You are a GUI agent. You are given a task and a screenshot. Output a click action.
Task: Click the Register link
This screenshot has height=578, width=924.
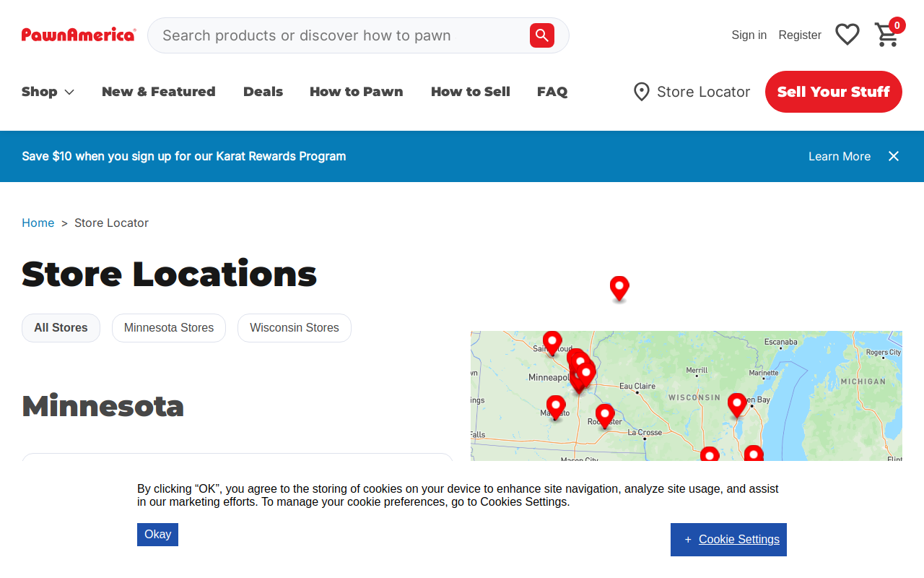[800, 35]
